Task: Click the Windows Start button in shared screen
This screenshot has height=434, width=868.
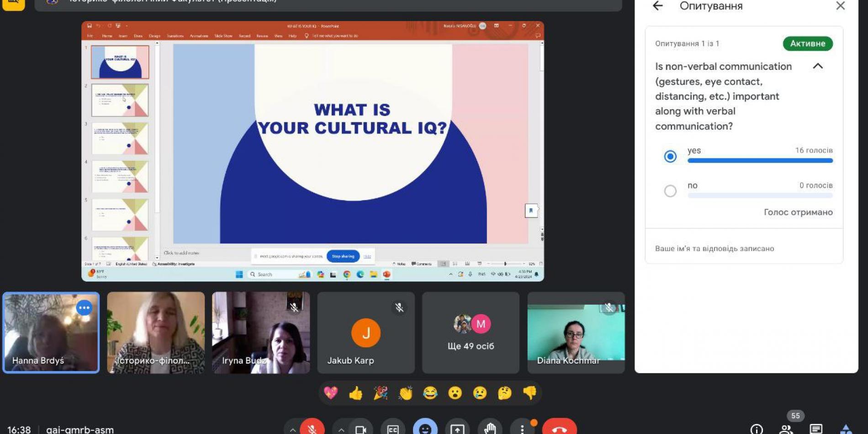Action: (239, 274)
